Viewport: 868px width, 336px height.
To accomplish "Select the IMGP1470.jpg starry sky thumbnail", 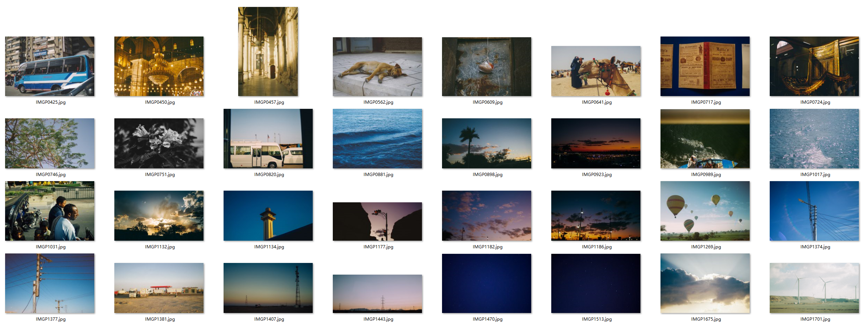I will (x=487, y=283).
